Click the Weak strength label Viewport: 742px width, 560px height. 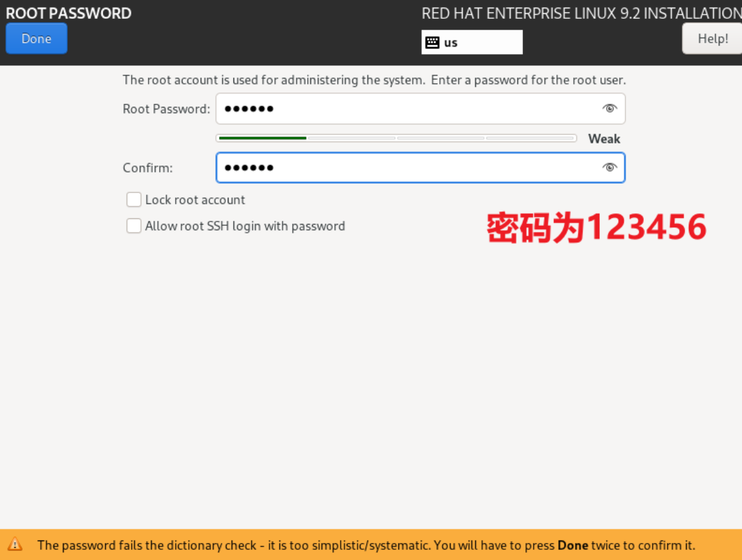pyautogui.click(x=604, y=138)
